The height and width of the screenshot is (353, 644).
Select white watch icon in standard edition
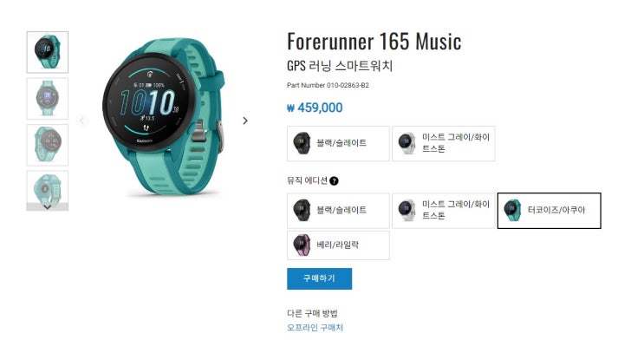pos(407,143)
